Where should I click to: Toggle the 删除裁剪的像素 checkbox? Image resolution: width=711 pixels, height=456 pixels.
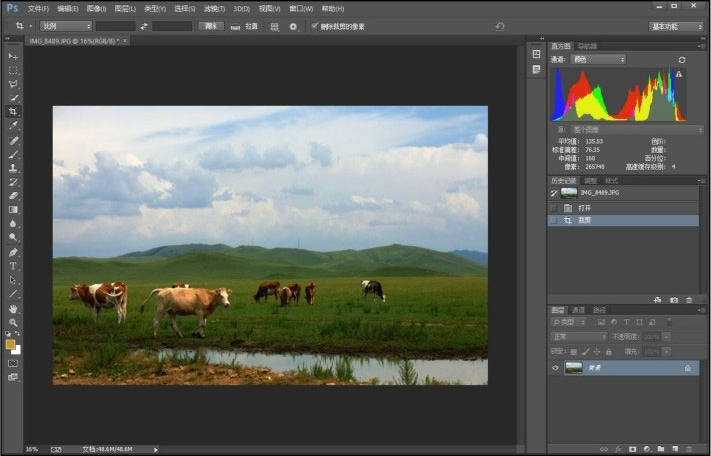(315, 26)
